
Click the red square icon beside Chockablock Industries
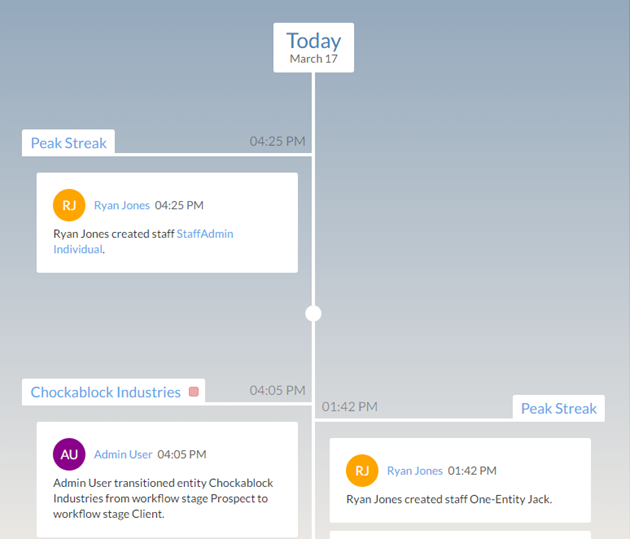pyautogui.click(x=194, y=392)
